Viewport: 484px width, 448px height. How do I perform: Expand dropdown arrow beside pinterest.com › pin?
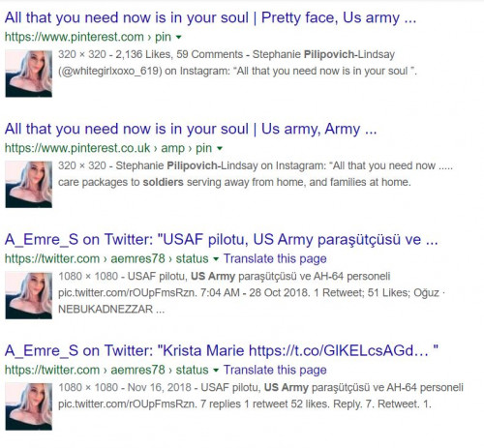(x=178, y=38)
